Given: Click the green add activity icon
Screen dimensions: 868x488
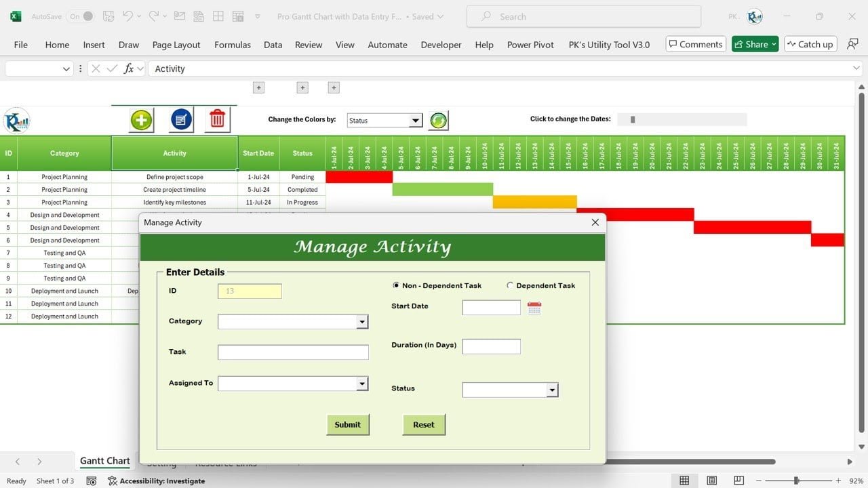Looking at the screenshot, I should point(141,120).
